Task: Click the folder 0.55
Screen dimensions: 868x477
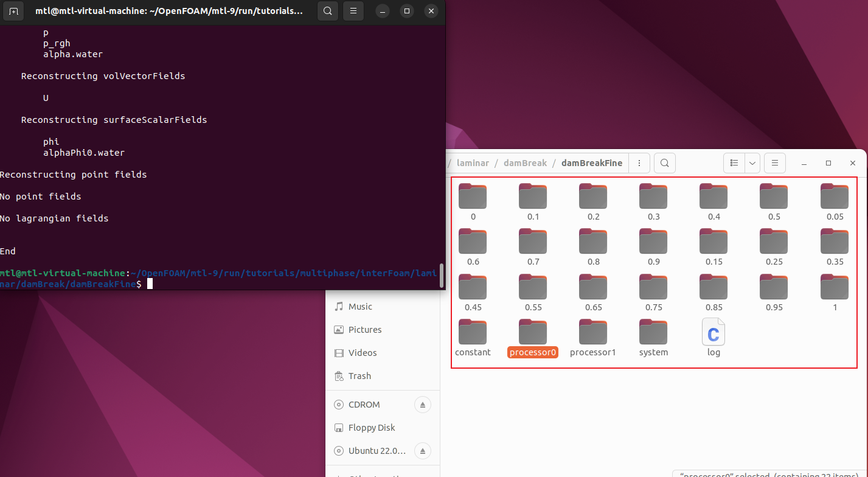Action: tap(533, 293)
